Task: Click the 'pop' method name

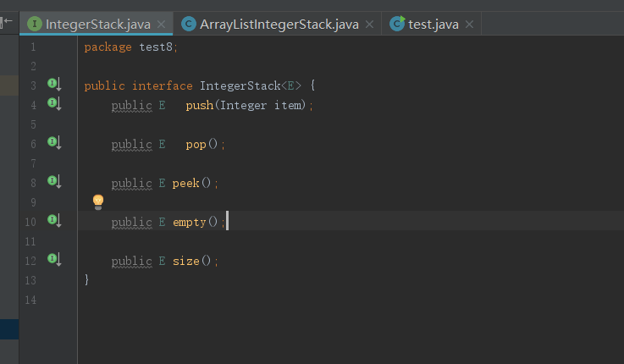Action: click(x=196, y=145)
